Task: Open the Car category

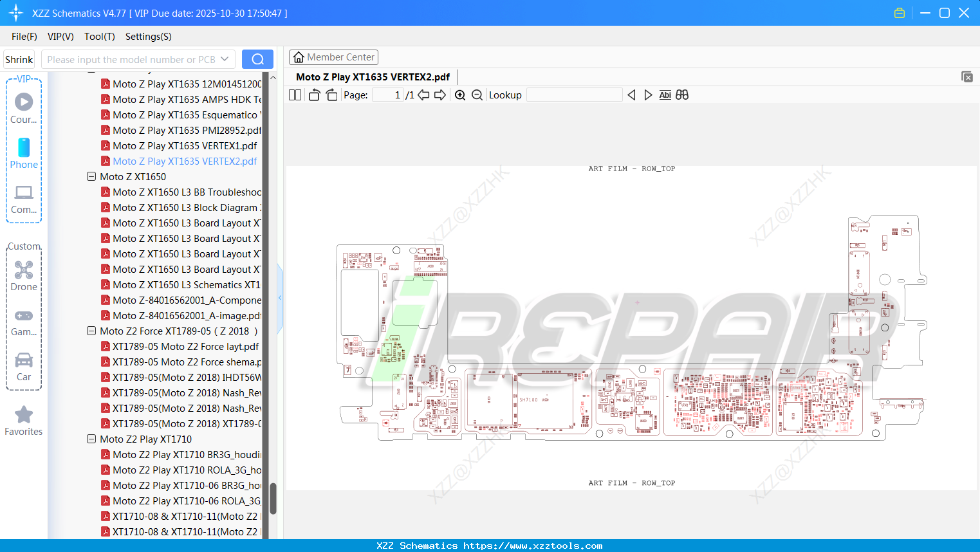Action: point(24,367)
